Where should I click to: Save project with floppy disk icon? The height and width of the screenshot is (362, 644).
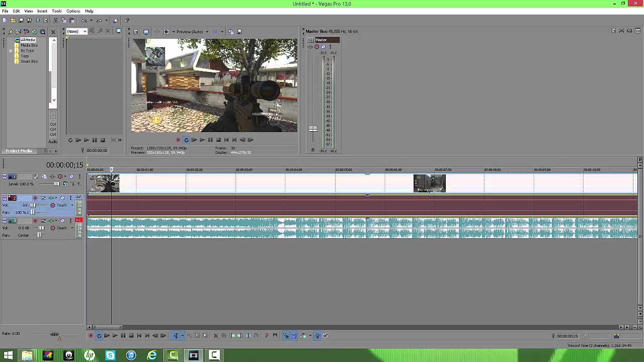tap(21, 20)
